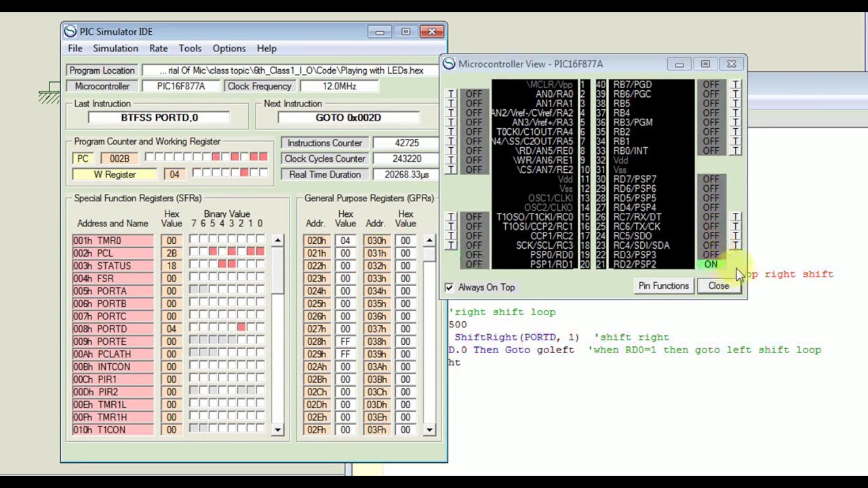This screenshot has height=488, width=868.
Task: Click the Microcontroller View title bar icon
Action: (449, 64)
